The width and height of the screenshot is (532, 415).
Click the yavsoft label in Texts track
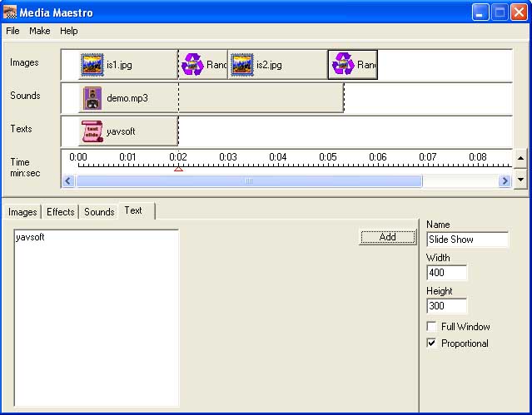pos(121,131)
